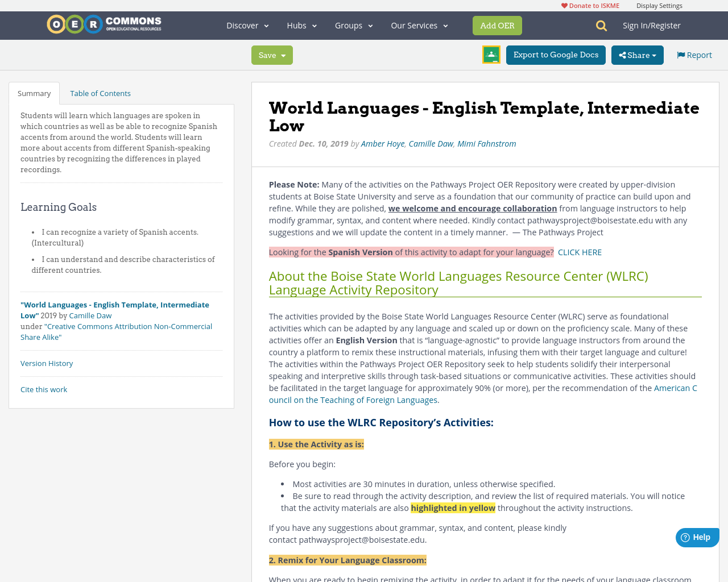Open Version History
Viewport: 728px width, 582px height.
point(47,363)
